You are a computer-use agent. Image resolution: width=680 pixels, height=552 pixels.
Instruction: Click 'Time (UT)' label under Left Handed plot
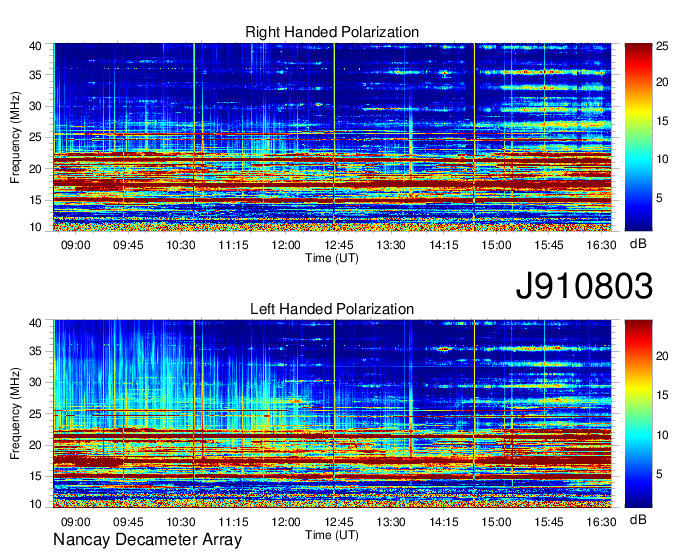click(x=332, y=536)
